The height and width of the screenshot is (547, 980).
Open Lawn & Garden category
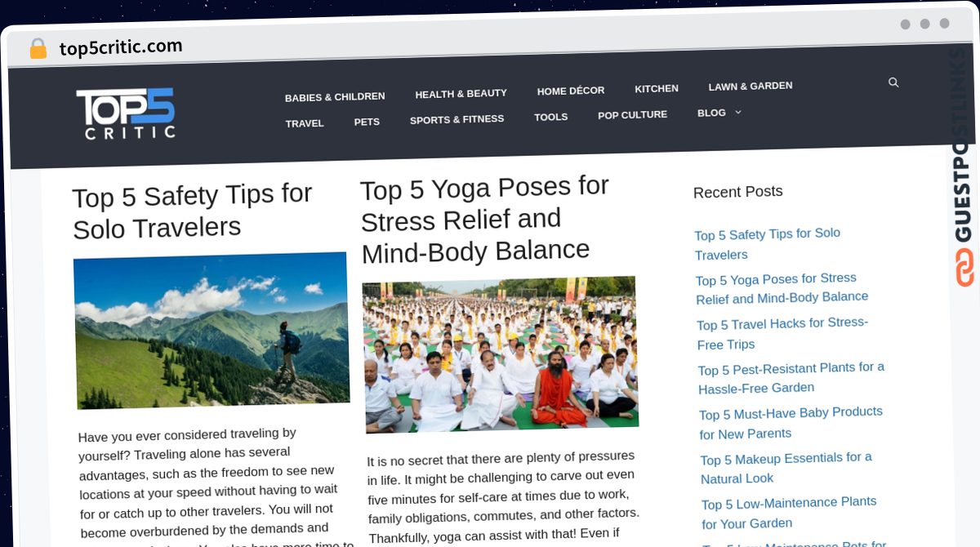751,86
